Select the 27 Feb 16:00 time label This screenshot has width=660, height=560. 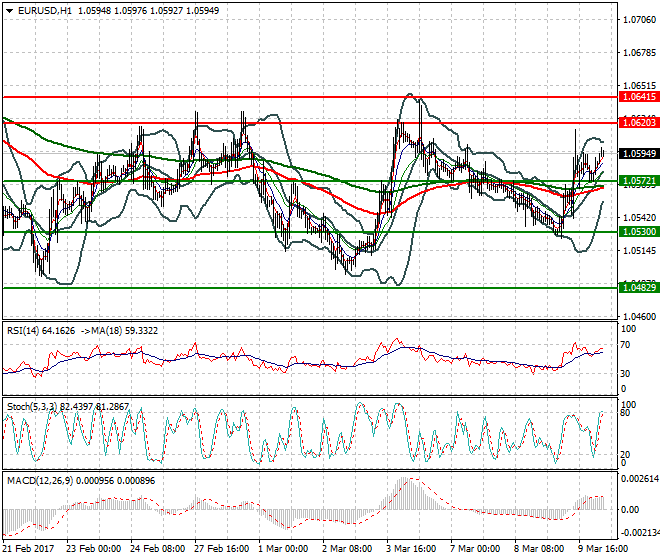pyautogui.click(x=221, y=549)
